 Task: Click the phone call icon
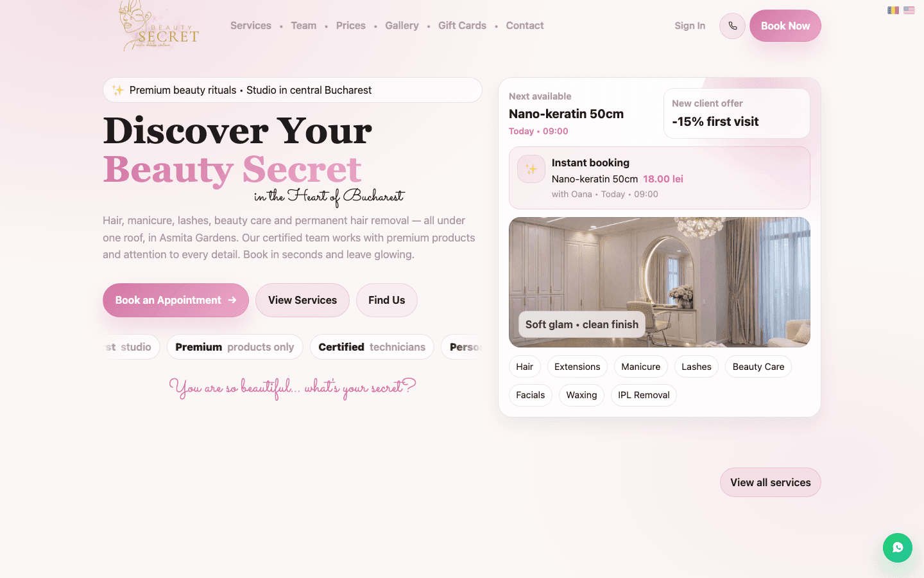[x=732, y=26]
